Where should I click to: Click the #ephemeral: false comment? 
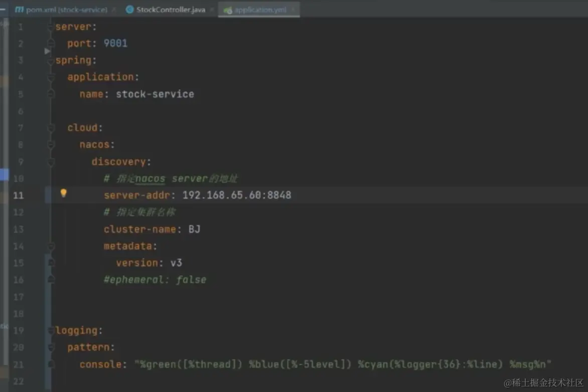155,280
